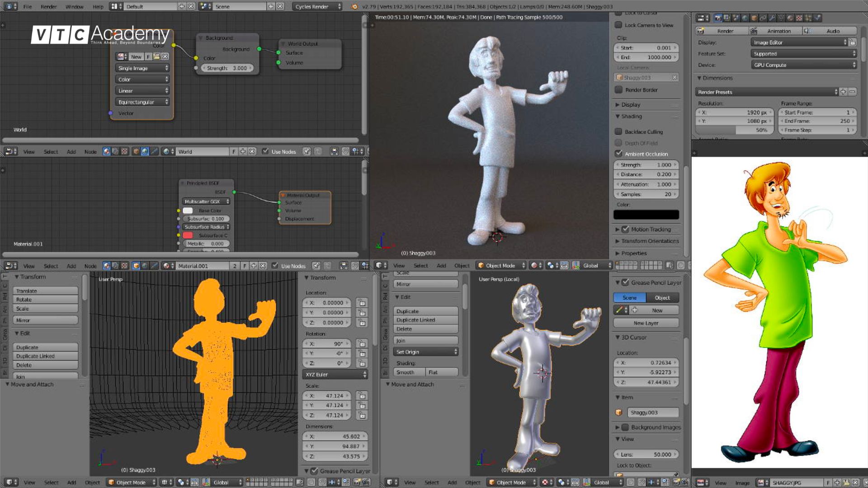Open the Render menu in top bar
The width and height of the screenshot is (868, 488).
[48, 6]
